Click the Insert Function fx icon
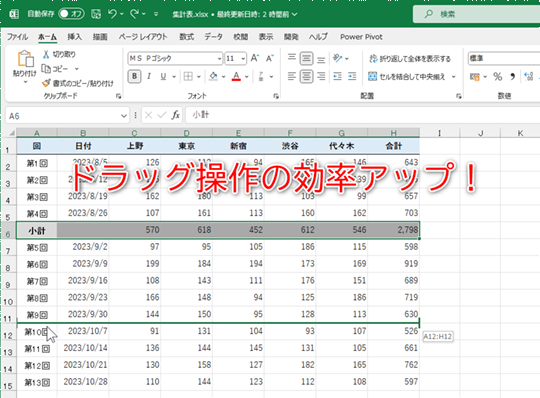540x398 pixels. point(176,115)
